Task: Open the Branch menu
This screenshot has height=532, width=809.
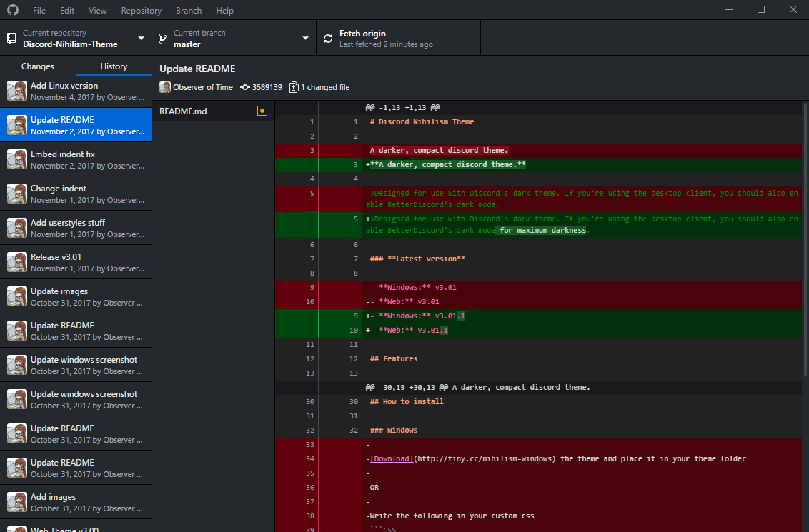Action: tap(189, 10)
